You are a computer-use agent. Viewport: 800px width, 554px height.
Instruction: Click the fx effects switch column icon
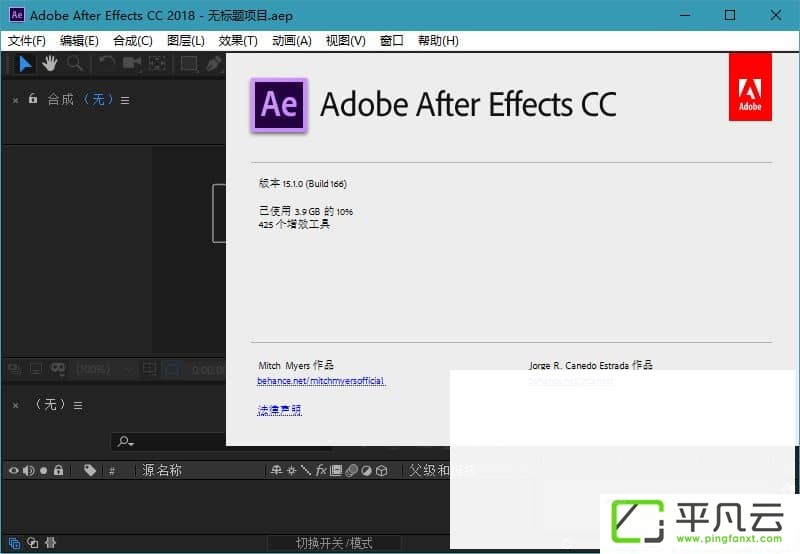point(321,470)
